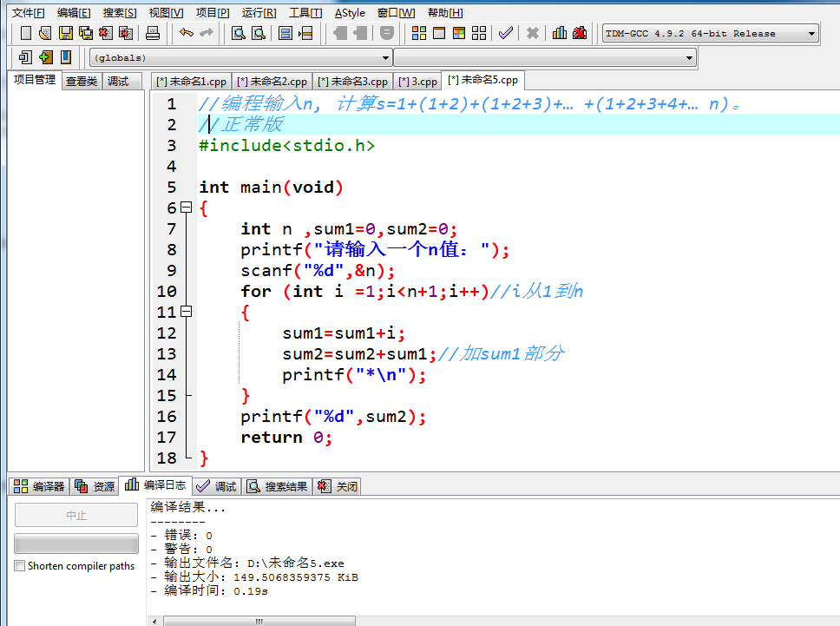The height and width of the screenshot is (626, 840).
Task: Open the 编译器 bottom tab
Action: 39,486
